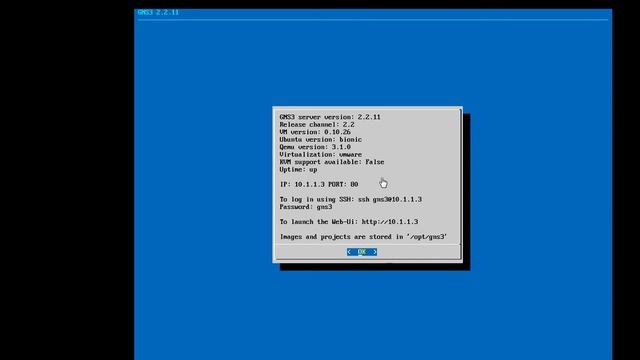Click the OK button in the dialog
The width and height of the screenshot is (640, 360).
pos(362,252)
